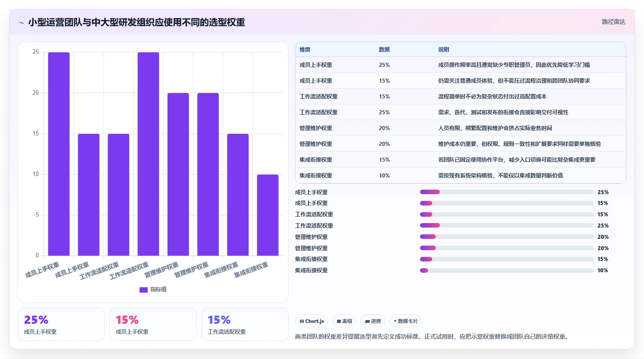The width and height of the screenshot is (644, 359).
Task: Click the footer note starting 两类团队的权重差异
Action: point(431,336)
